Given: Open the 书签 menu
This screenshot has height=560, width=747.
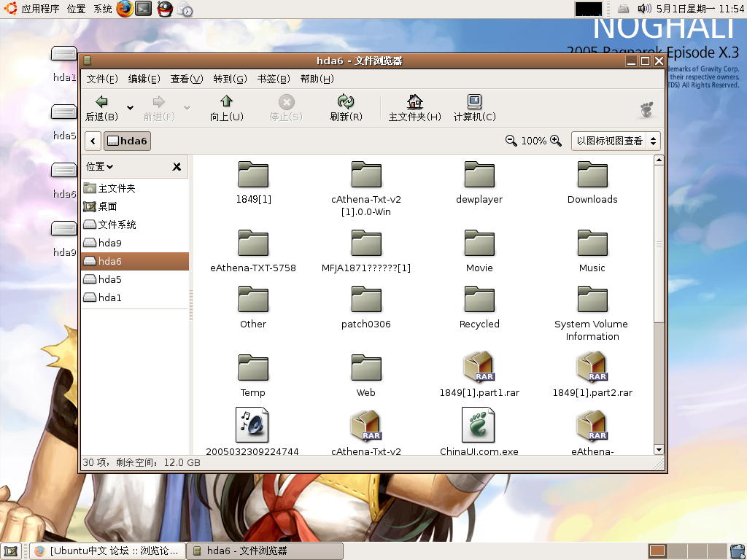Looking at the screenshot, I should 274,79.
